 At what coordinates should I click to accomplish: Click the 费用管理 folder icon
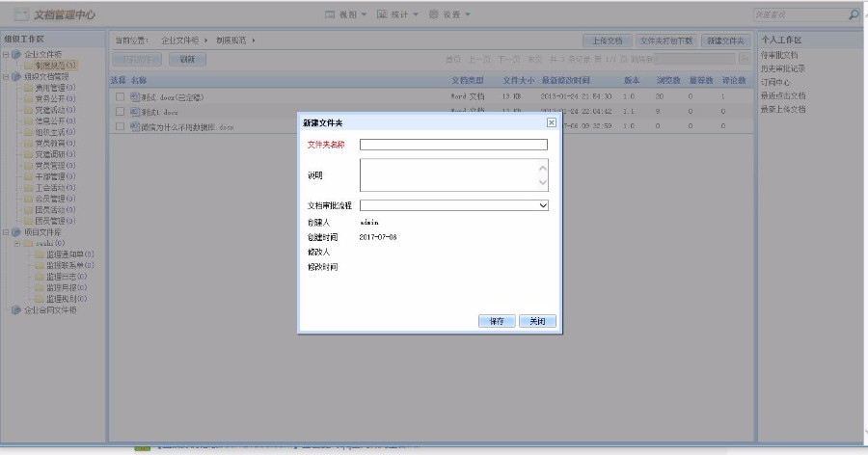[28, 87]
